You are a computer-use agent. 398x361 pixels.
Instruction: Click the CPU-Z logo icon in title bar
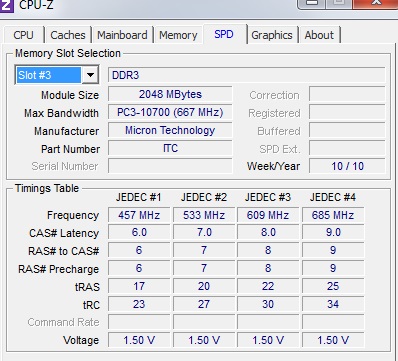6,5
